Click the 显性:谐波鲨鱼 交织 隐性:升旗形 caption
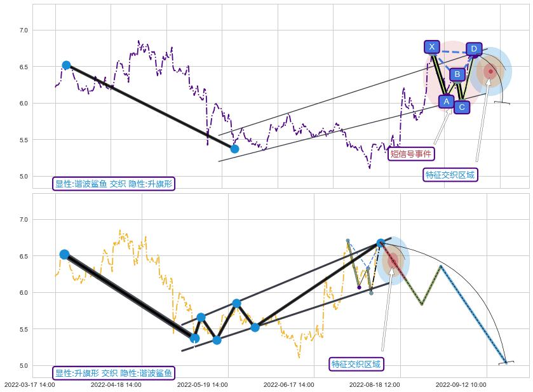This screenshot has width=533, height=392. click(114, 184)
